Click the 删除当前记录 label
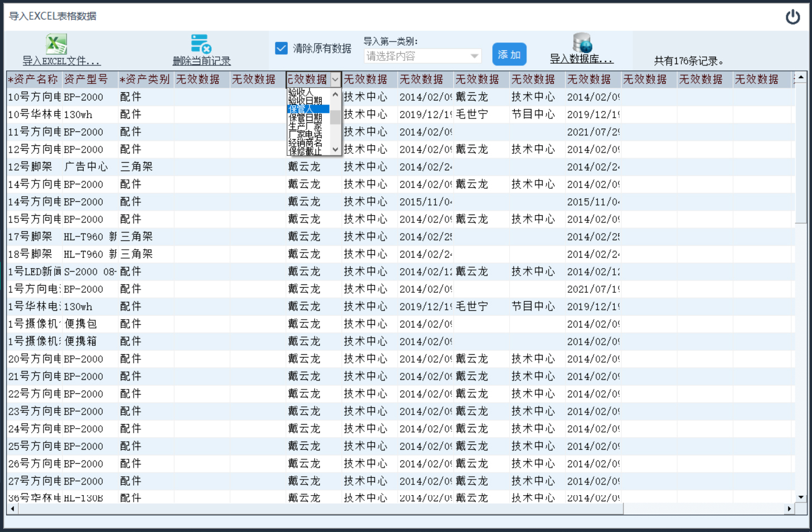The image size is (812, 532). (201, 61)
